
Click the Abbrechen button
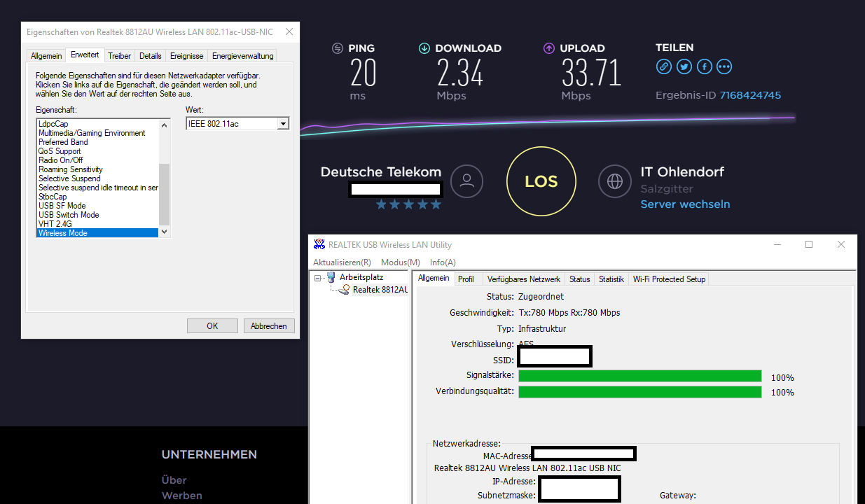pyautogui.click(x=269, y=325)
